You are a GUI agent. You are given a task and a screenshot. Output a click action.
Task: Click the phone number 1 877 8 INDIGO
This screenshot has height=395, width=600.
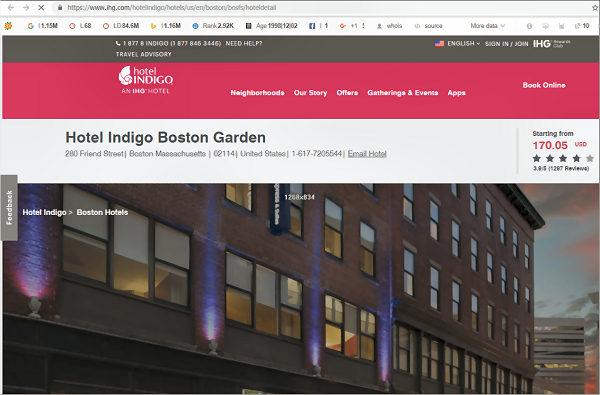point(168,44)
